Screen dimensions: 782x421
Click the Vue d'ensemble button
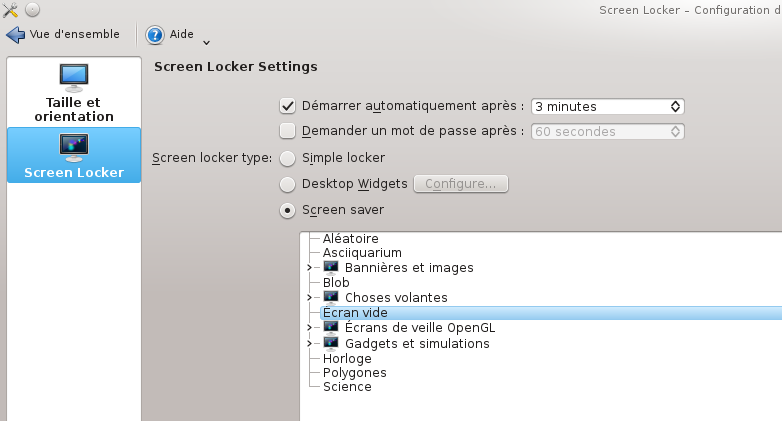pyautogui.click(x=63, y=35)
